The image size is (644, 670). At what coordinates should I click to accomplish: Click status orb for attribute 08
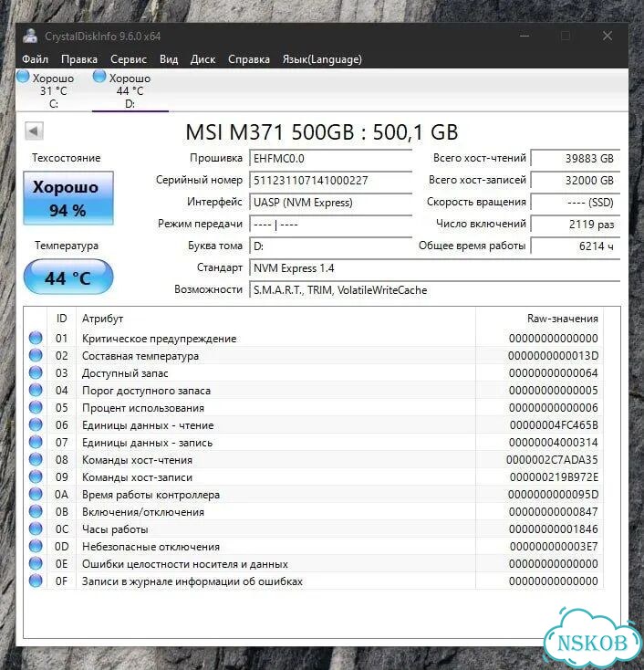36,459
